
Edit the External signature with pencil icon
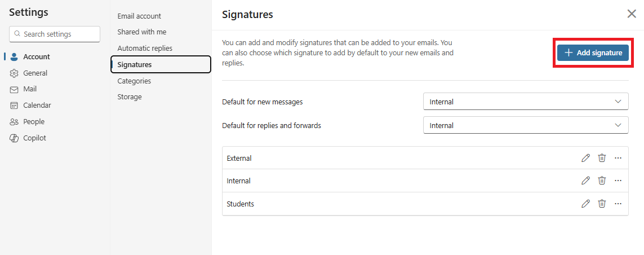coord(585,158)
